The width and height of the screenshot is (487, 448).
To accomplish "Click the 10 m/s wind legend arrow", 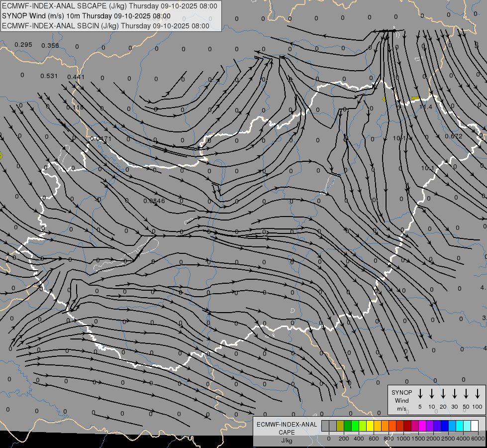I will (x=431, y=393).
